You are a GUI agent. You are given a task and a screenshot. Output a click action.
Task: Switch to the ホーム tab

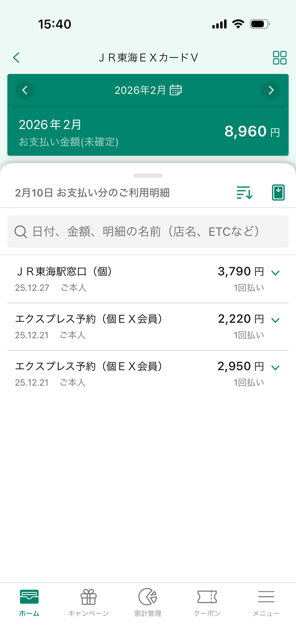(29, 603)
